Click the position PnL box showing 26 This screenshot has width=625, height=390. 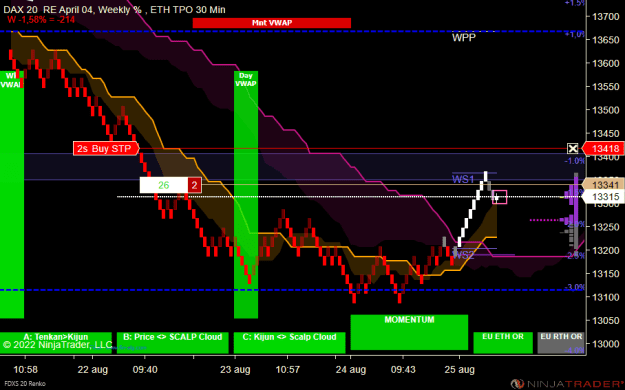(x=164, y=185)
